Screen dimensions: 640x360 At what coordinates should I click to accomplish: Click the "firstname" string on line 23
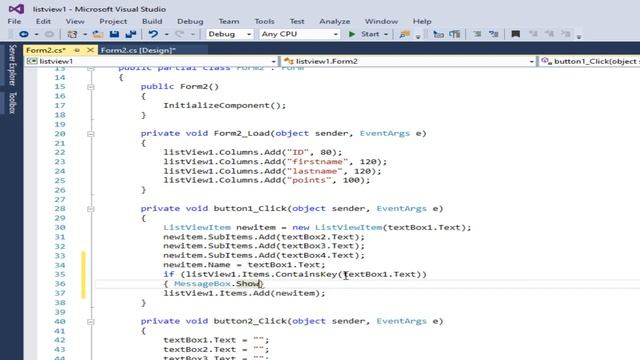(x=317, y=162)
